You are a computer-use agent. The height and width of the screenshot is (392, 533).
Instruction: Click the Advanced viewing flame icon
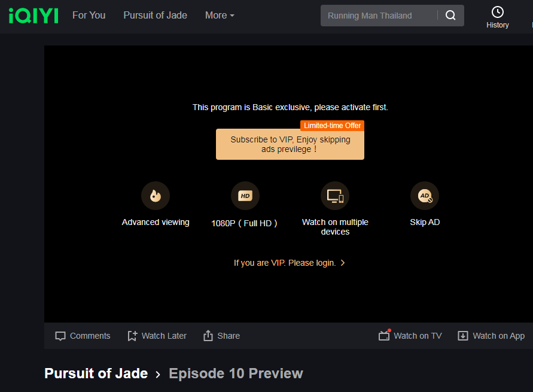(156, 196)
